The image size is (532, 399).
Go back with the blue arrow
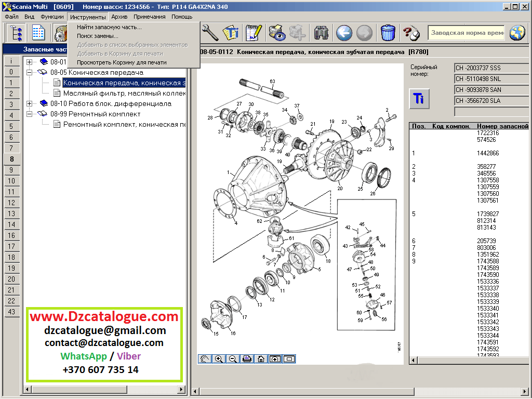click(344, 33)
